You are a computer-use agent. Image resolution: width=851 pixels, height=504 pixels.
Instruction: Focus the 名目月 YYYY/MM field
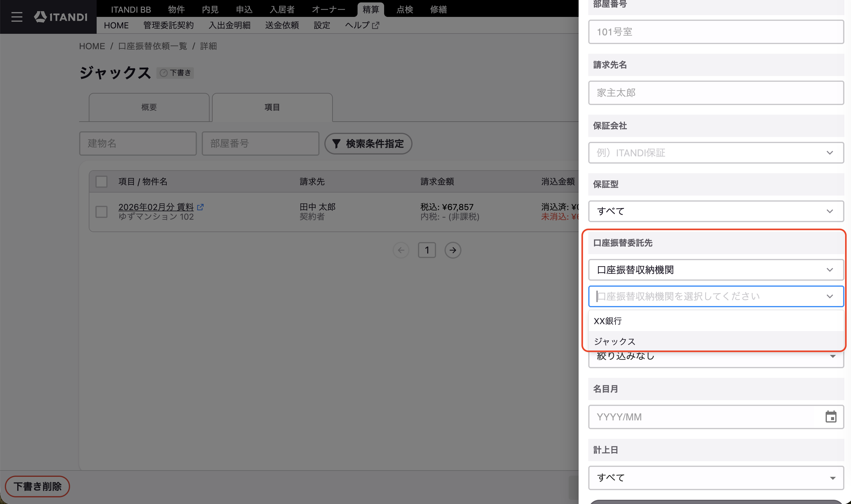click(x=716, y=417)
